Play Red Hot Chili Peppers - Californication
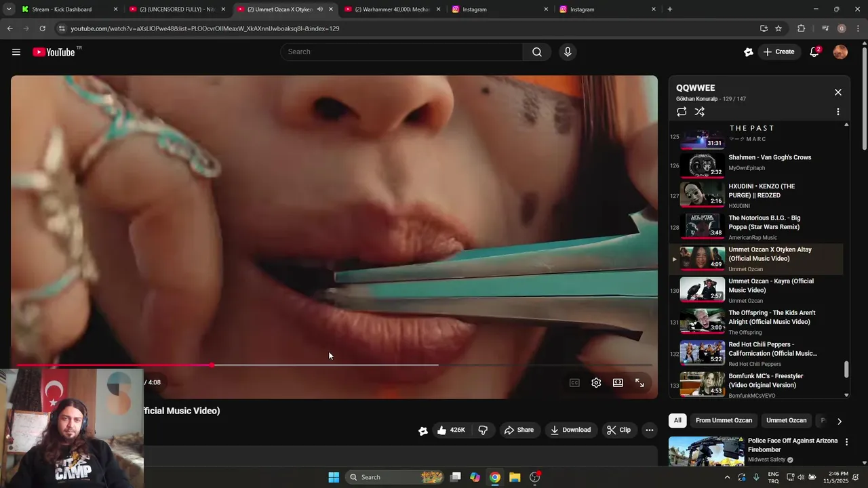Viewport: 868px width, 488px height. (756, 354)
